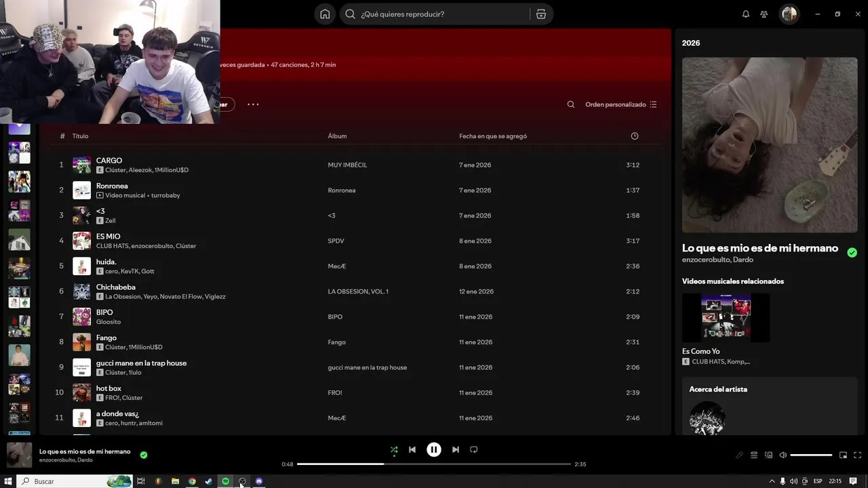This screenshot has width=868, height=488.
Task: Toggle saved checkmark in the now playing bar
Action: coord(143,455)
